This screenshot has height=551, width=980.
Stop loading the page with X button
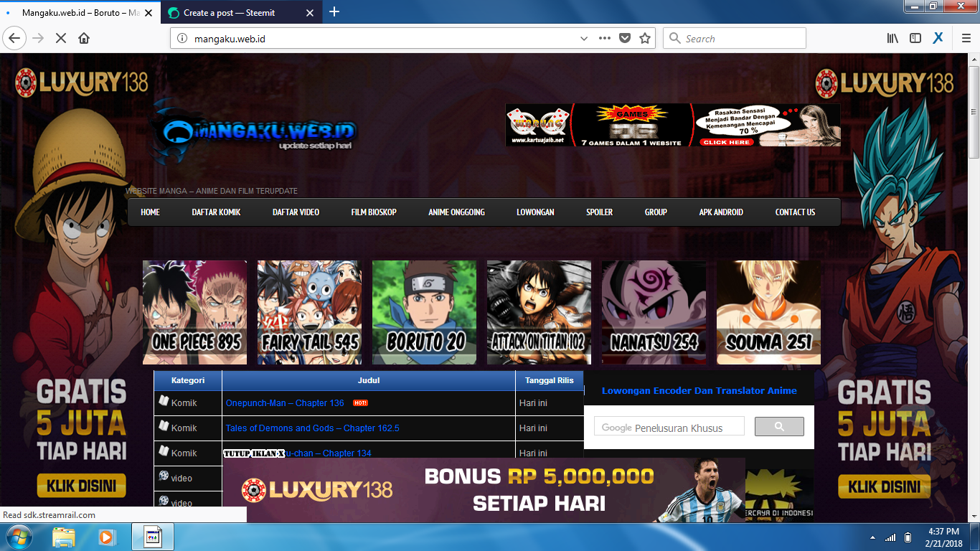click(61, 39)
